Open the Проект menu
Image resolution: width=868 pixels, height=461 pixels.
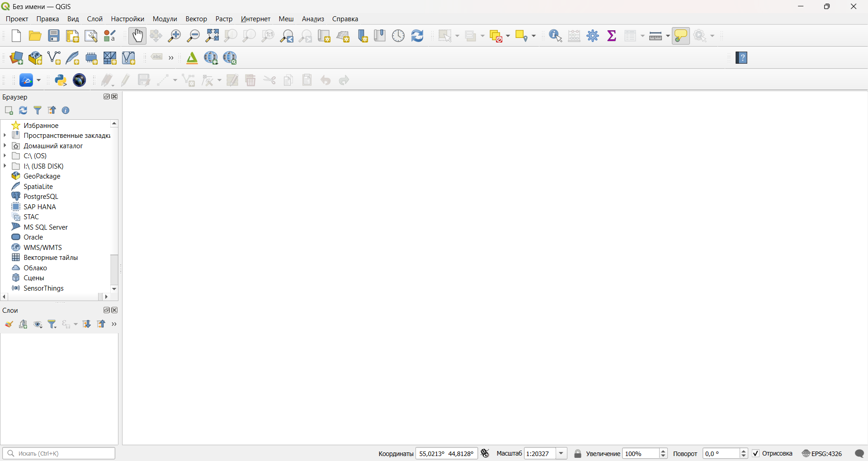tap(17, 19)
